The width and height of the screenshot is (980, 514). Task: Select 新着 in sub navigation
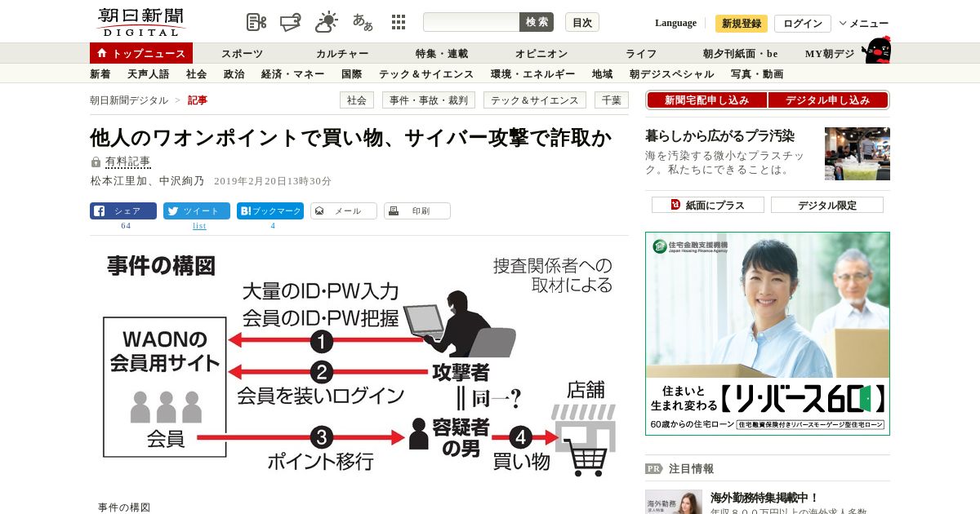click(x=100, y=74)
